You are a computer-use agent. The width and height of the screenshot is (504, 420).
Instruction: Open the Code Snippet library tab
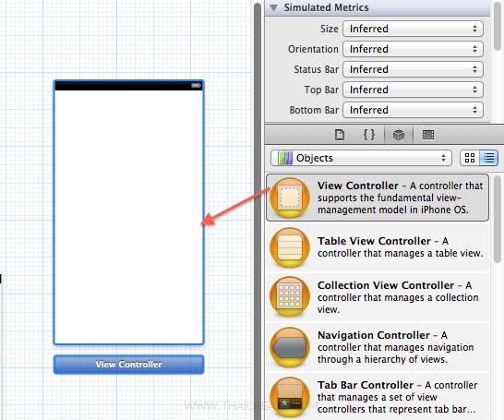point(369,135)
